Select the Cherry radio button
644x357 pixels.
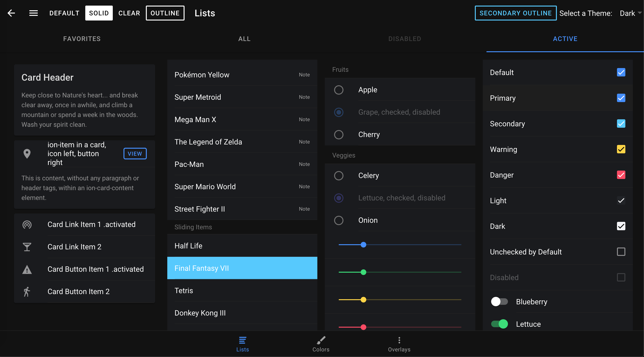[339, 135]
